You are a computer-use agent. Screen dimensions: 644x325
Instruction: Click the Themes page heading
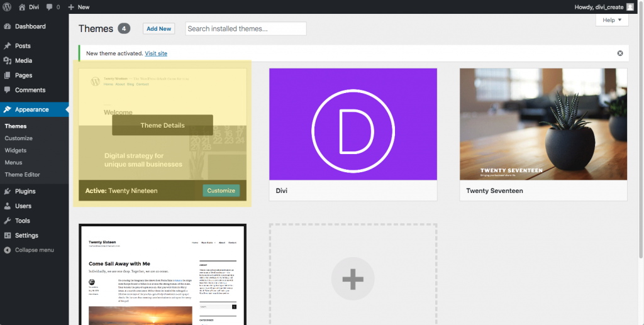[x=96, y=29]
